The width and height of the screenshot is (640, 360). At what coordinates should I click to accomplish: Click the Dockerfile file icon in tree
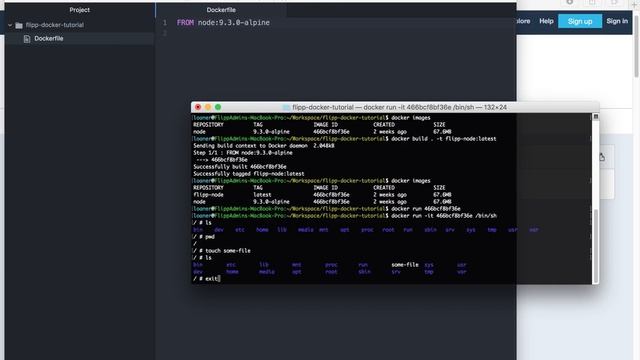coord(27,39)
